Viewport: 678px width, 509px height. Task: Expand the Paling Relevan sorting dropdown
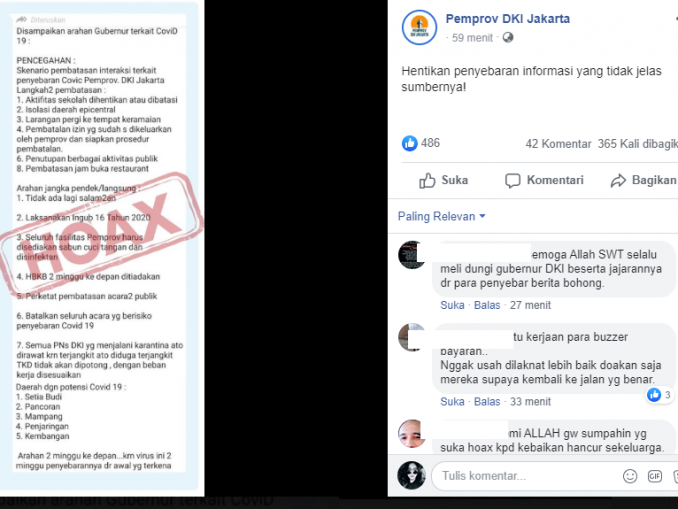pyautogui.click(x=441, y=216)
